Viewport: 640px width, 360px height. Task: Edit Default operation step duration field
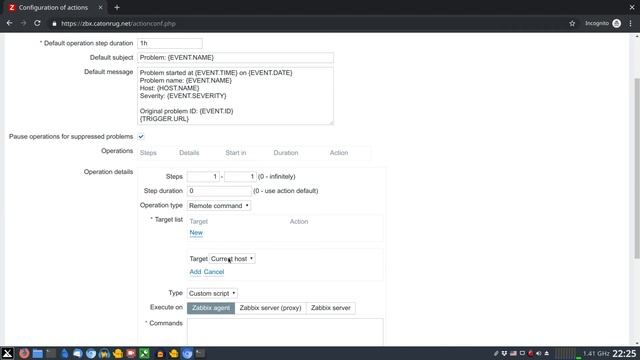(x=169, y=43)
